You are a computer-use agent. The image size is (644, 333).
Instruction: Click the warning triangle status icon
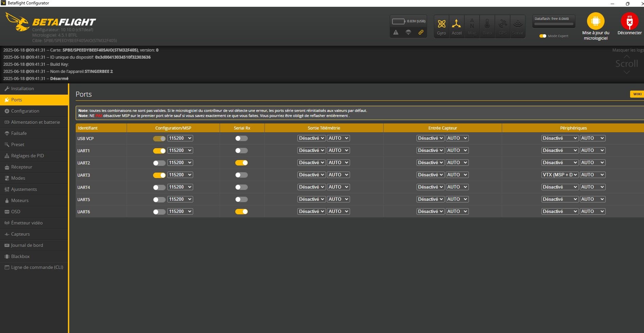[396, 32]
